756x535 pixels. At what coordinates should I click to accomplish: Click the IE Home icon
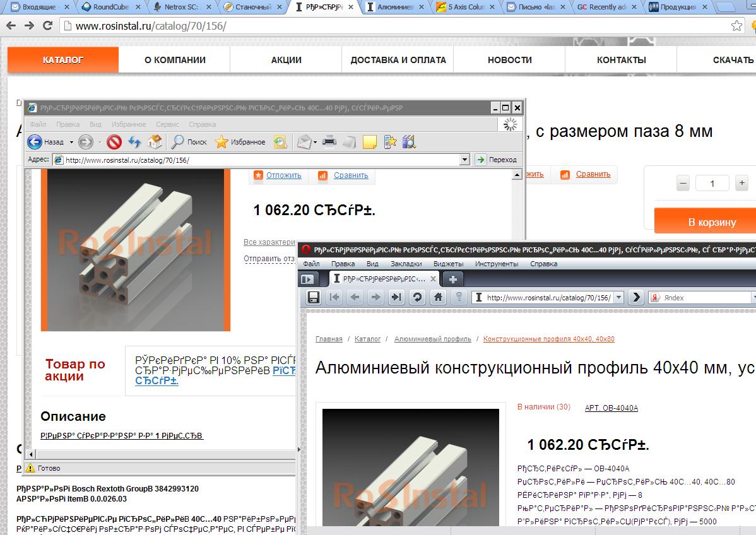[155, 142]
